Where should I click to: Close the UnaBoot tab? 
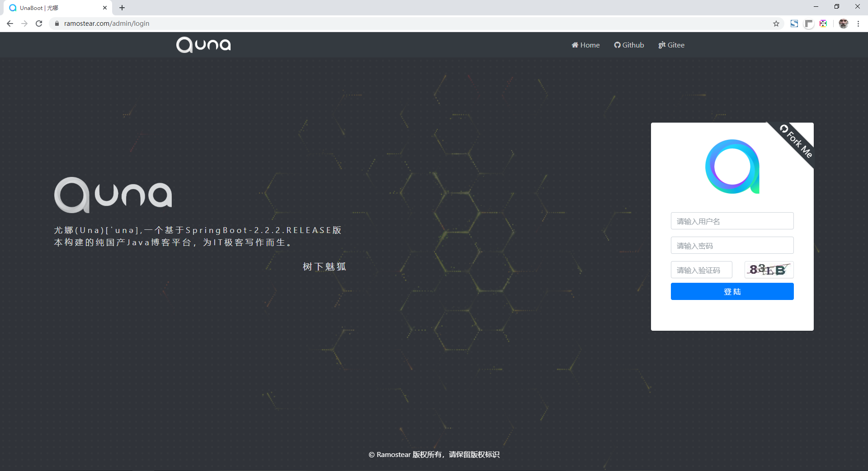(x=105, y=8)
